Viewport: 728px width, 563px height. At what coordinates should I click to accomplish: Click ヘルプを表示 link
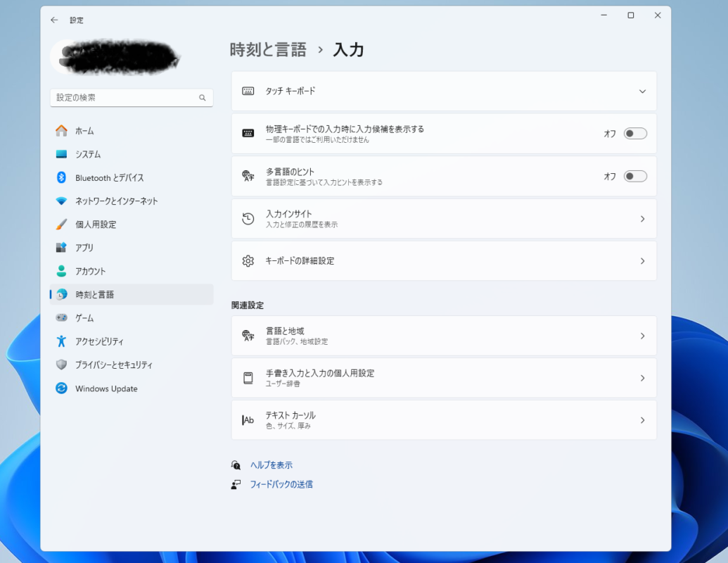point(272,465)
